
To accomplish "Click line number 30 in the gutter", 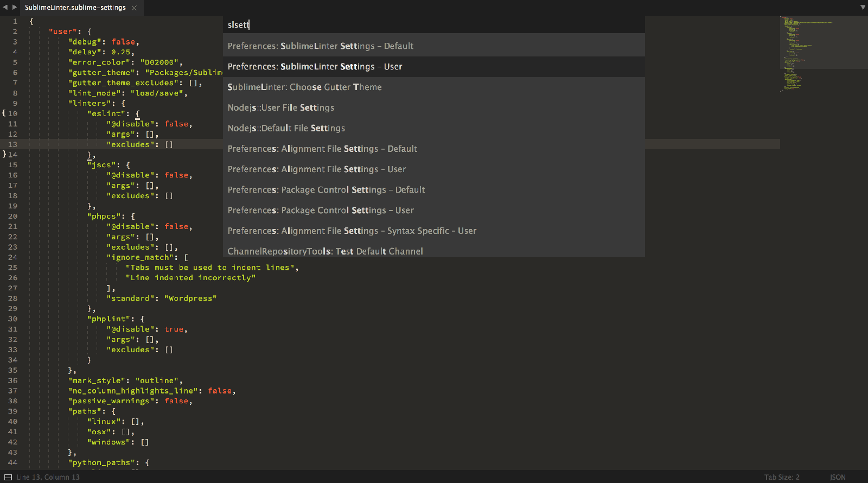I will coord(12,319).
